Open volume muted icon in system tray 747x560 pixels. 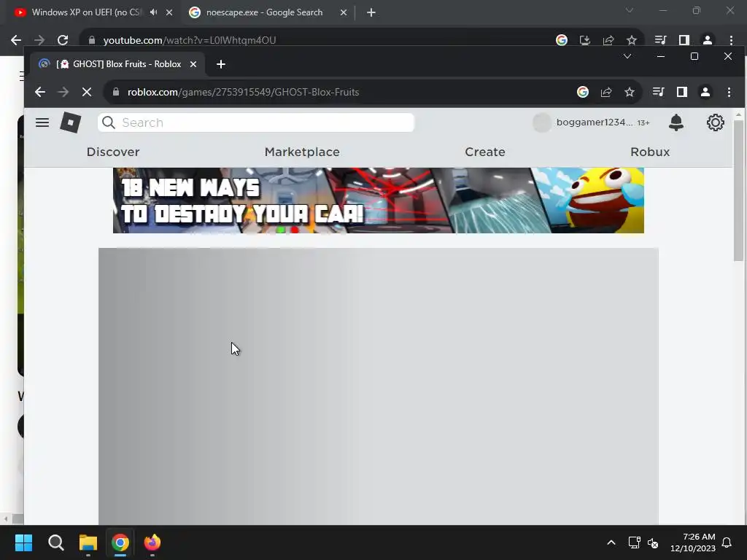click(653, 542)
